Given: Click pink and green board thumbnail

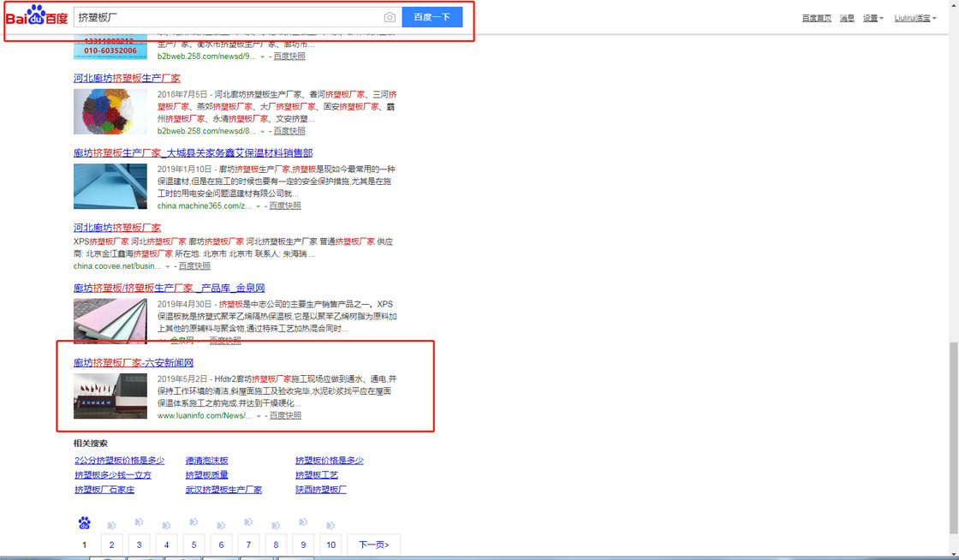Looking at the screenshot, I should click(x=110, y=321).
